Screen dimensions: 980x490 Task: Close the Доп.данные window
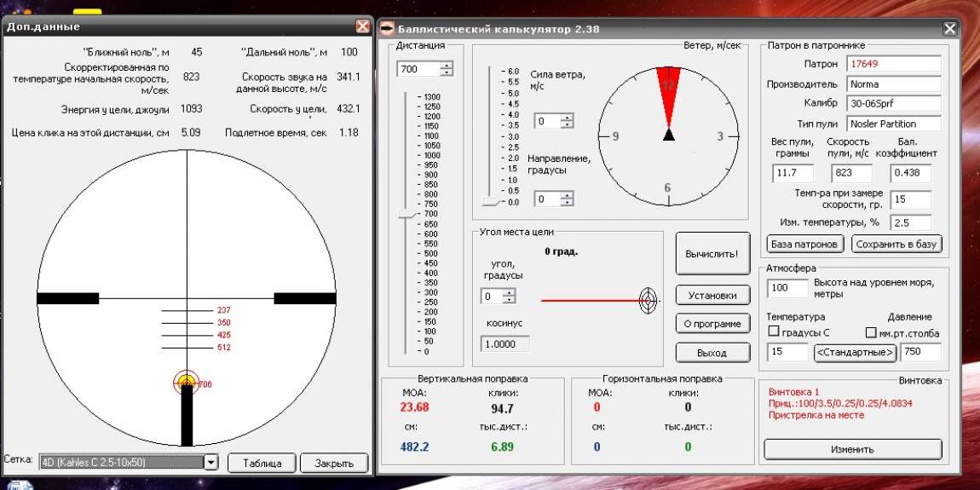[x=363, y=26]
